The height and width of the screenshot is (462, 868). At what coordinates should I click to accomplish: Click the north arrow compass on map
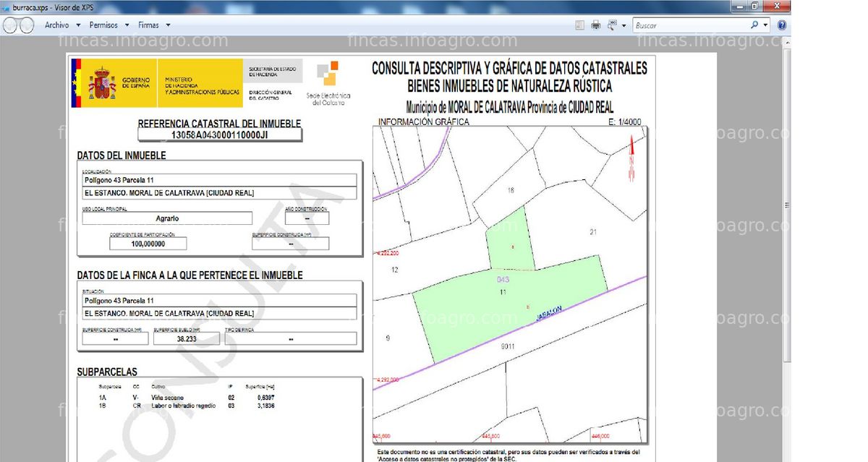[x=631, y=160]
